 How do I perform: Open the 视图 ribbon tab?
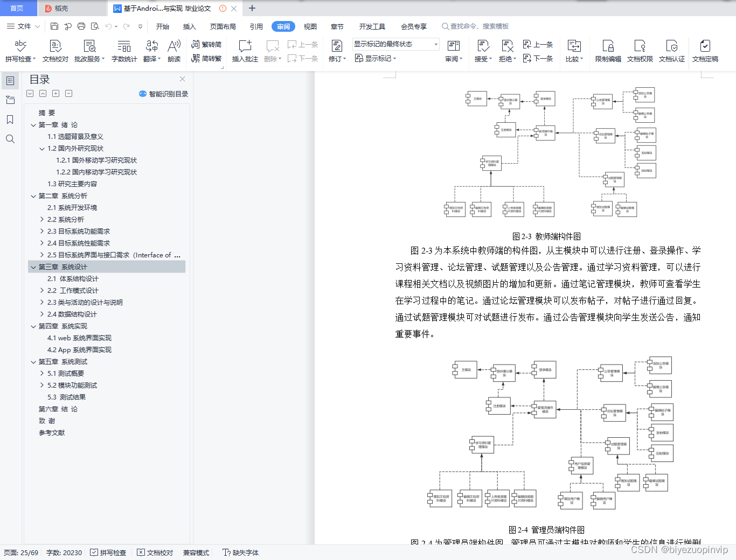310,26
